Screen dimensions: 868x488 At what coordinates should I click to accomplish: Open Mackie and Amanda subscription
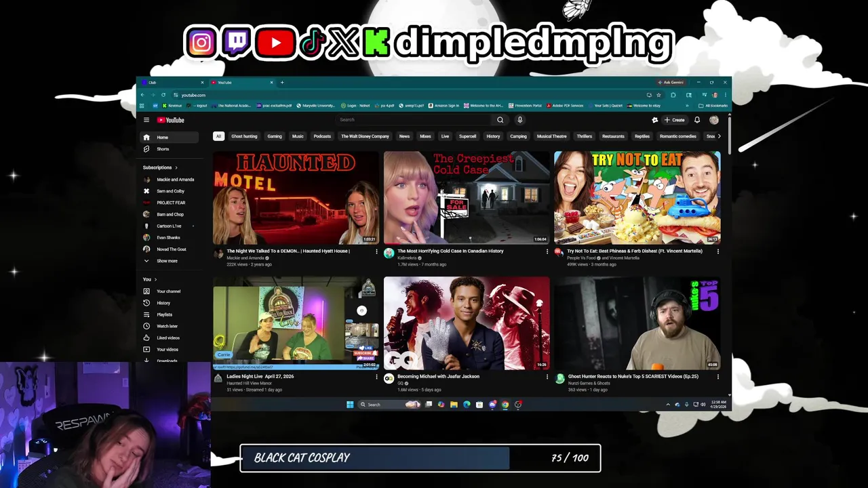tap(170, 180)
